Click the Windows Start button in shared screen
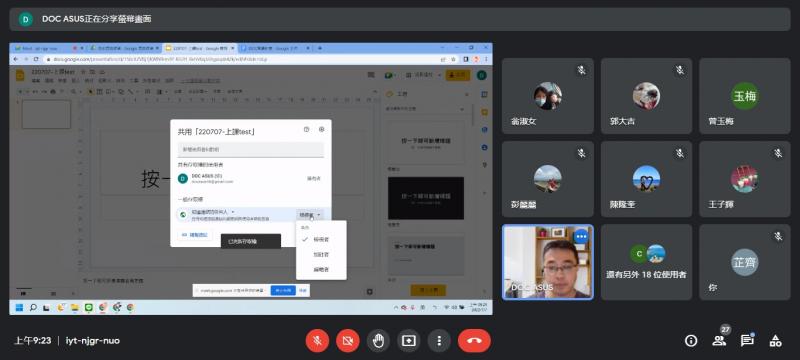Viewport: 800px width, 360px height. click(19, 307)
